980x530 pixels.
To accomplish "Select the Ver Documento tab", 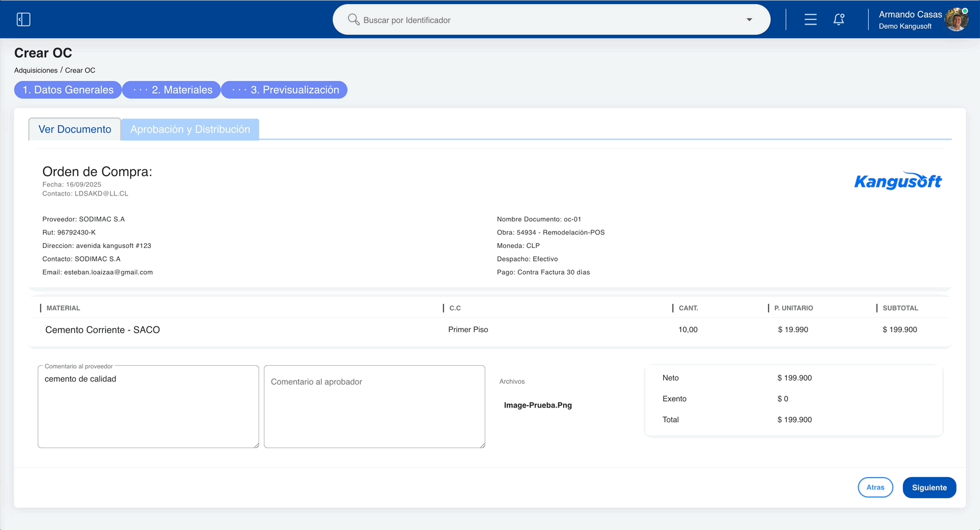I will pyautogui.click(x=75, y=129).
